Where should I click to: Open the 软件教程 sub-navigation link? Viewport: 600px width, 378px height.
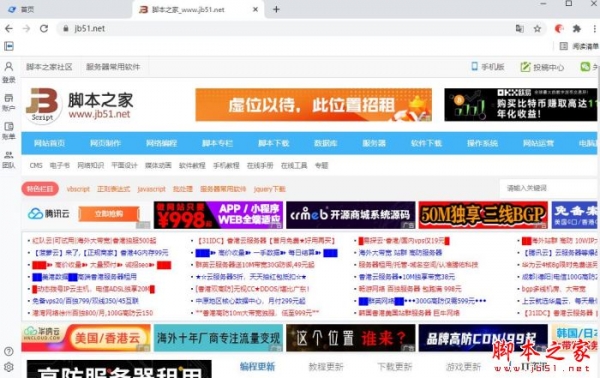pyautogui.click(x=192, y=165)
